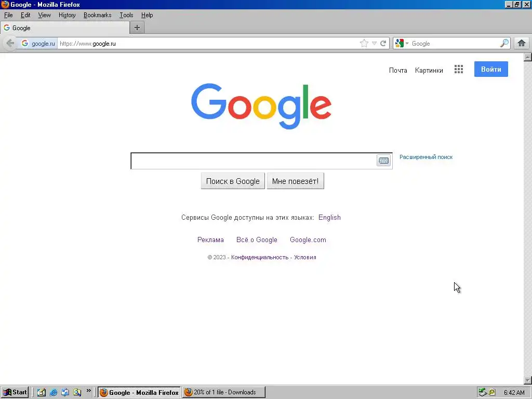This screenshot has width=532, height=399.
Task: Open the Bookmarks menu
Action: [x=97, y=15]
